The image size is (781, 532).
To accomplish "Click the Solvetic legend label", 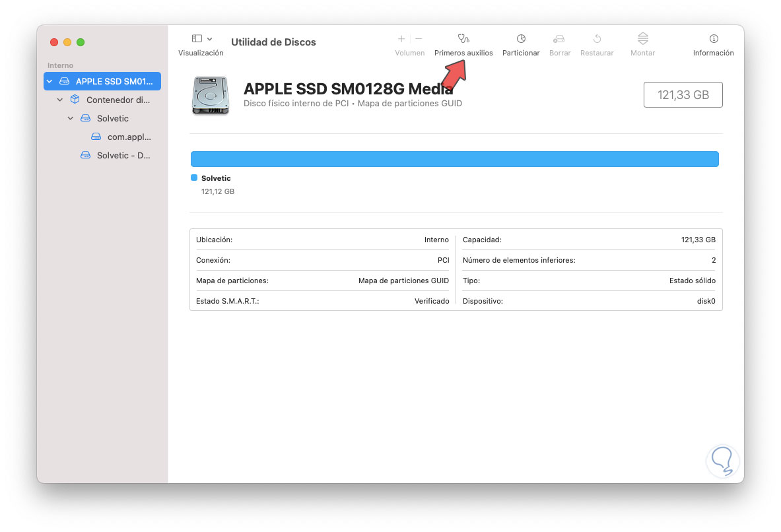I will [x=216, y=178].
